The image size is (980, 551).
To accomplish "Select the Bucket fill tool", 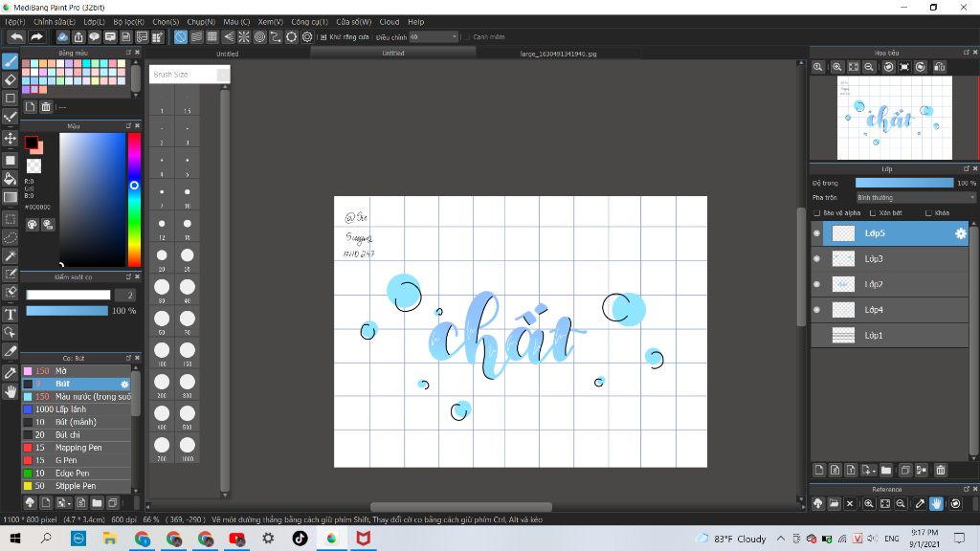I will (x=10, y=179).
